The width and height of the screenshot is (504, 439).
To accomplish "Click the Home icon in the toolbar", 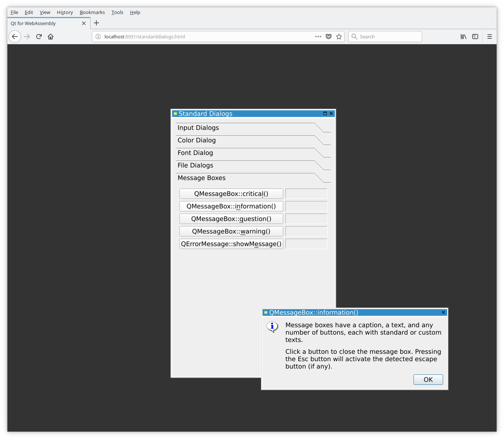I will (x=51, y=37).
